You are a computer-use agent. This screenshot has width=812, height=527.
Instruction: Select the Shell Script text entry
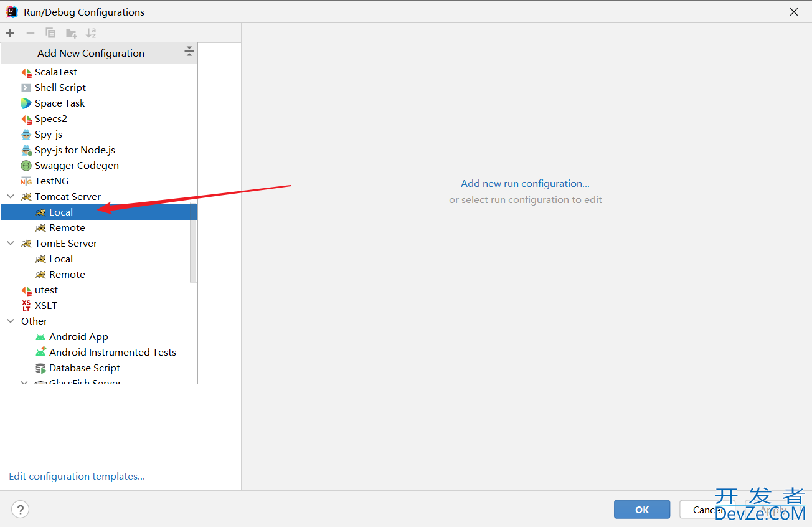click(x=60, y=88)
